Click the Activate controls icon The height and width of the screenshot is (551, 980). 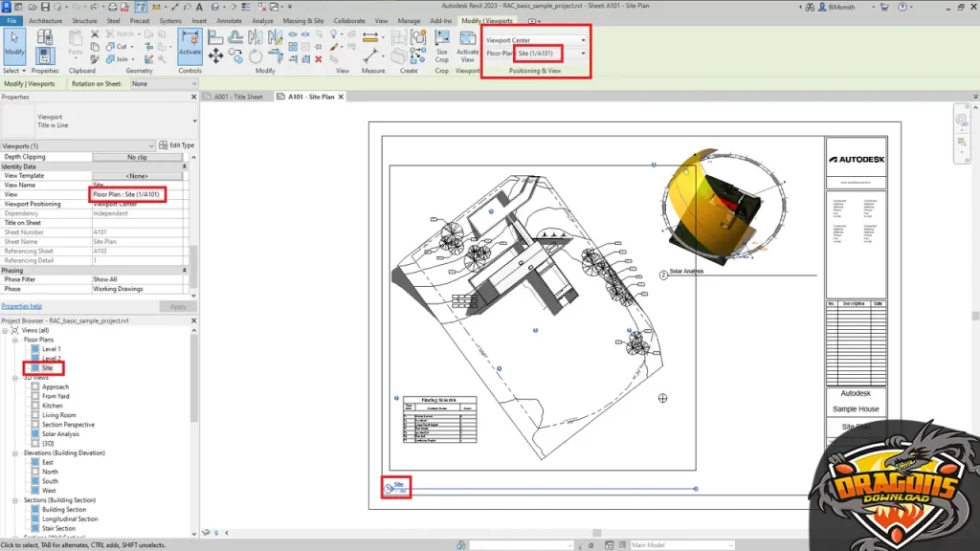tap(189, 44)
